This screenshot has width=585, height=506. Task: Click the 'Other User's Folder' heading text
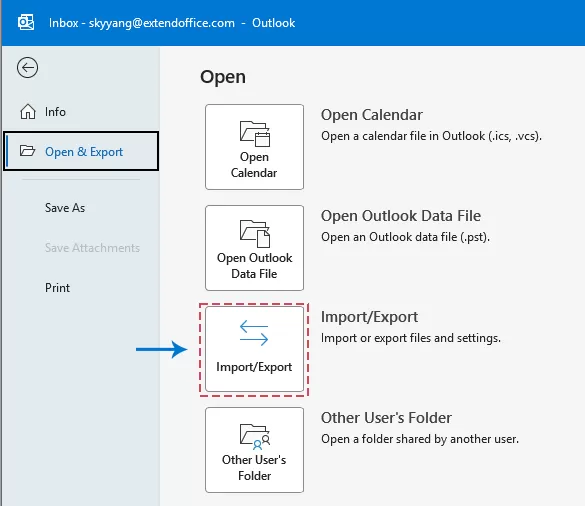[x=386, y=418]
